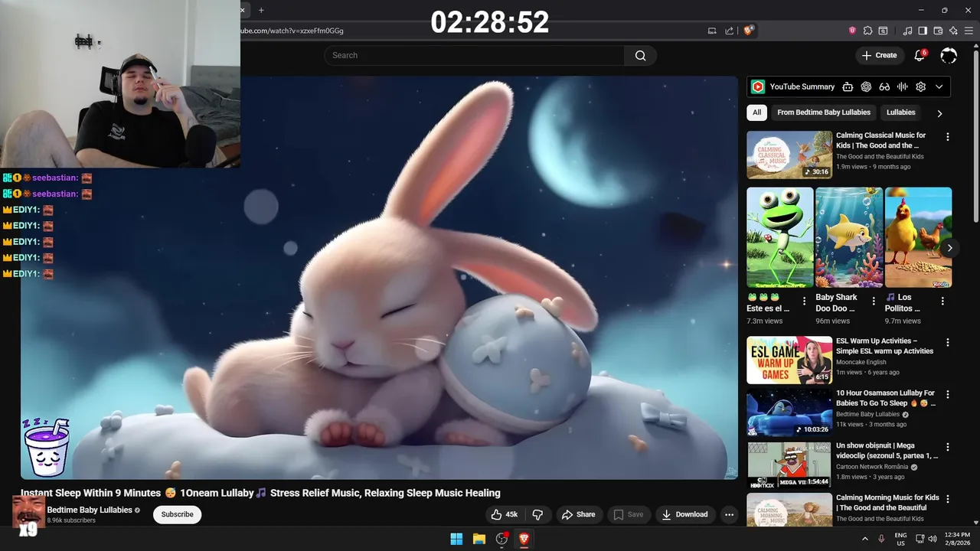
Task: Open the Los Pollitos chicken short thumbnail
Action: (x=918, y=237)
